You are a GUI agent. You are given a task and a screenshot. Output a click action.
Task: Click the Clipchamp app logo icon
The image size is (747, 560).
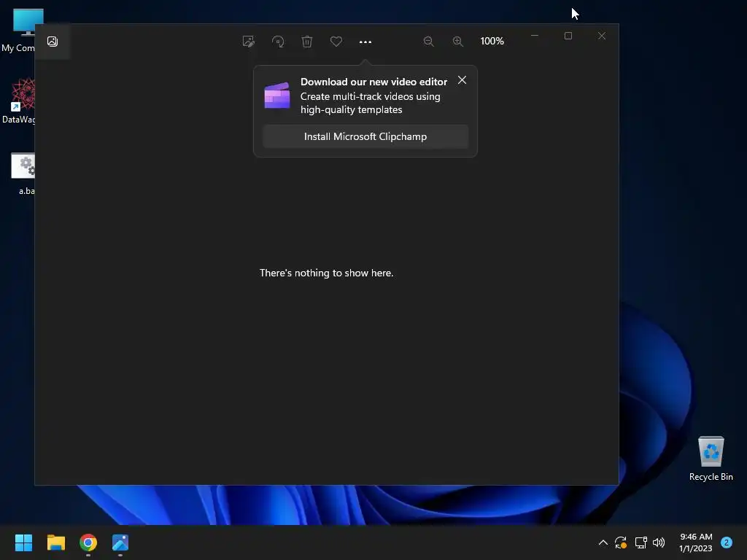(277, 96)
